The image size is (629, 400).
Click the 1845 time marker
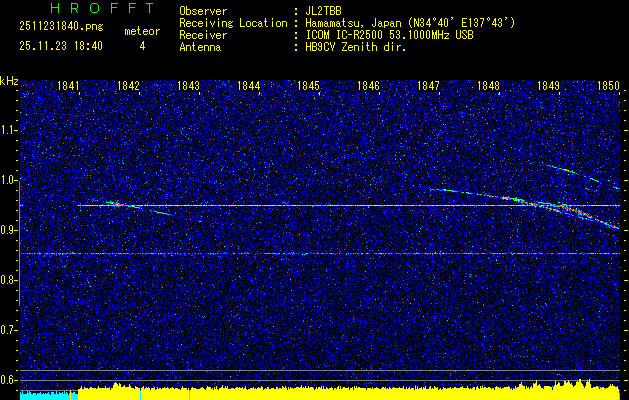coord(308,87)
